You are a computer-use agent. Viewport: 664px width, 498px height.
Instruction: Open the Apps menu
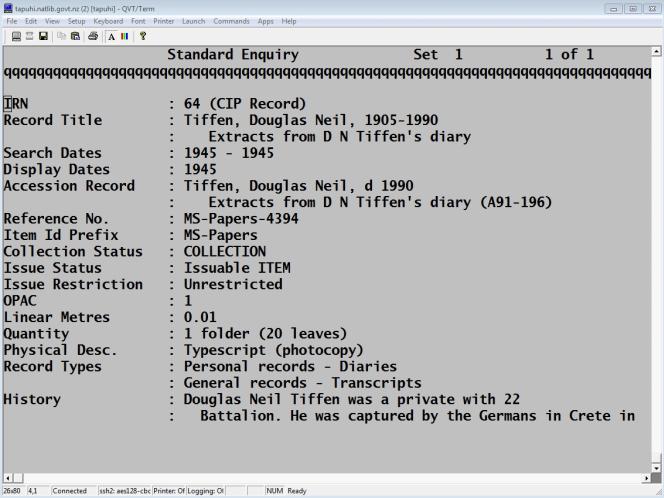click(266, 21)
